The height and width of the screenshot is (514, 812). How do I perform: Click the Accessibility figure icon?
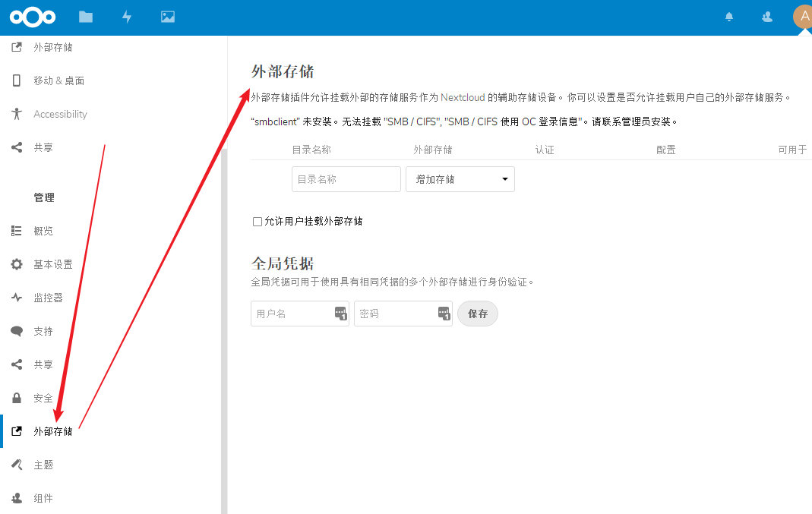click(x=17, y=114)
